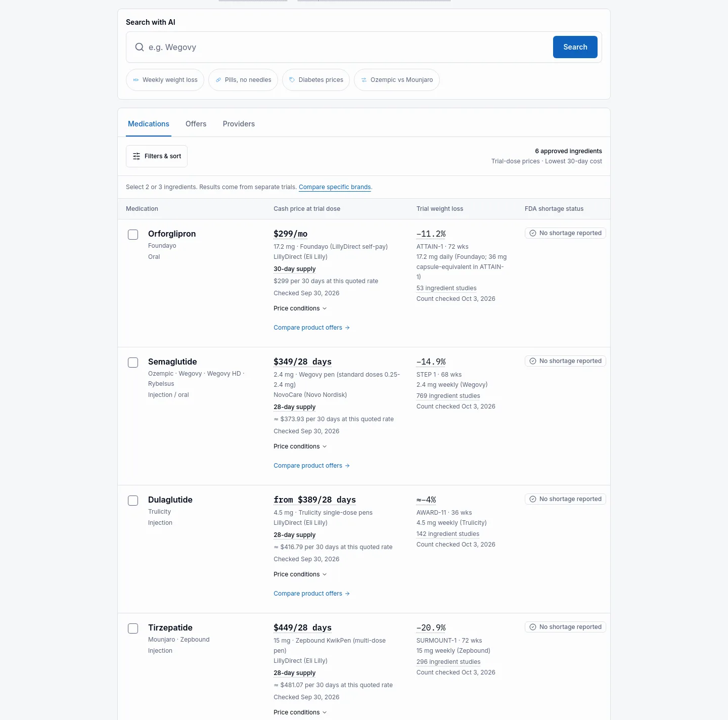The image size is (728, 720).
Task: Try the Ozempic vs Mounjaro suggestion chip
Action: (397, 80)
